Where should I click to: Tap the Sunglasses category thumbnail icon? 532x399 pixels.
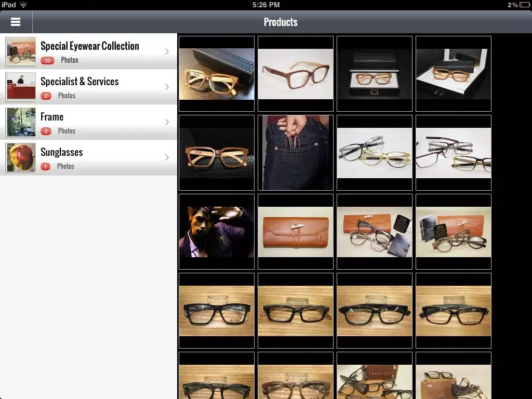point(21,157)
